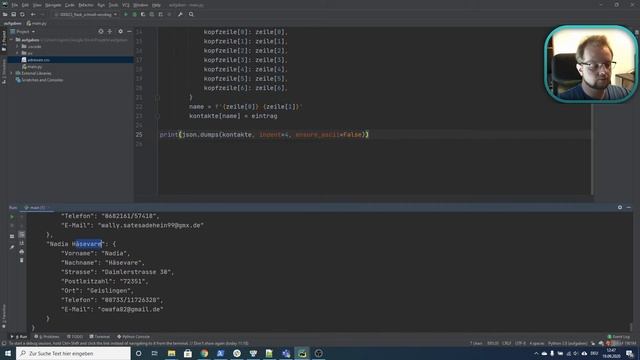
Task: Toggle the Structure side tool window tab
Action: (4, 71)
